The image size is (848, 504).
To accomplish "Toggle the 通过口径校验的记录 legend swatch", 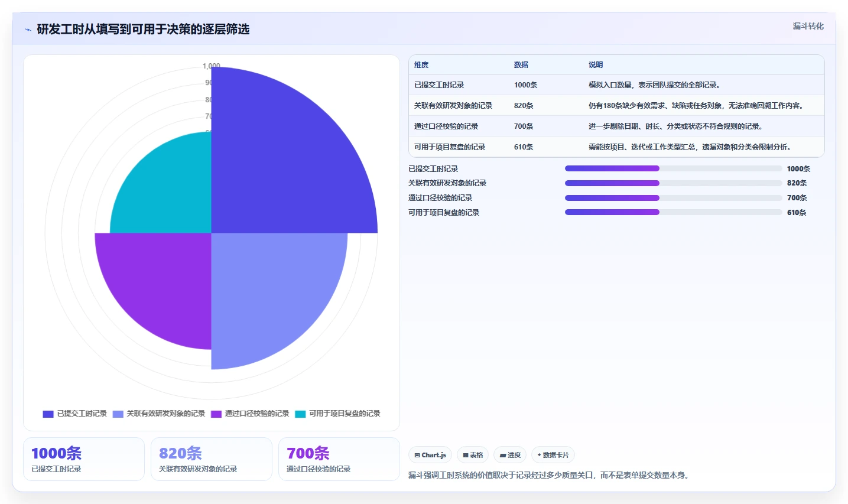I will (216, 414).
